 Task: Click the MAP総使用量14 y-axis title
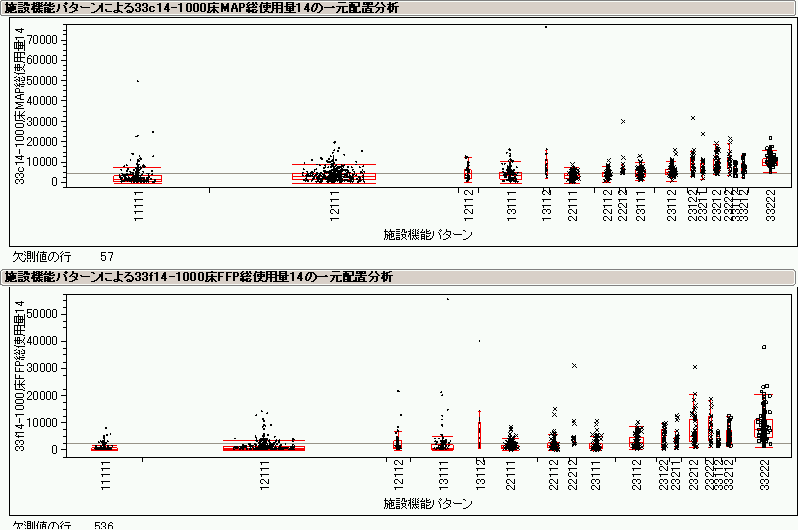click(x=19, y=106)
